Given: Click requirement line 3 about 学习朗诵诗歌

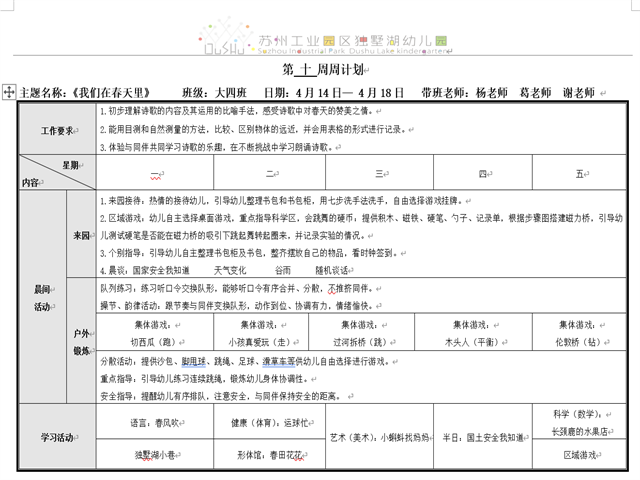Looking at the screenshot, I should point(217,147).
